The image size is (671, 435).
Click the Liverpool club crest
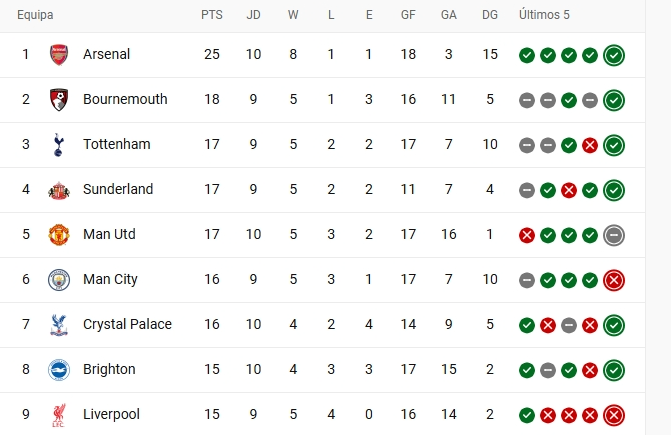(59, 415)
